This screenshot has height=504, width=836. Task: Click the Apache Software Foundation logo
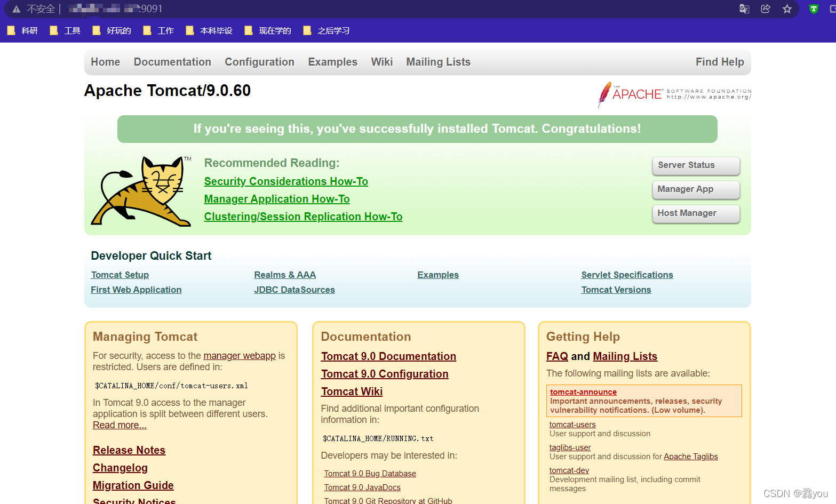[x=674, y=94]
